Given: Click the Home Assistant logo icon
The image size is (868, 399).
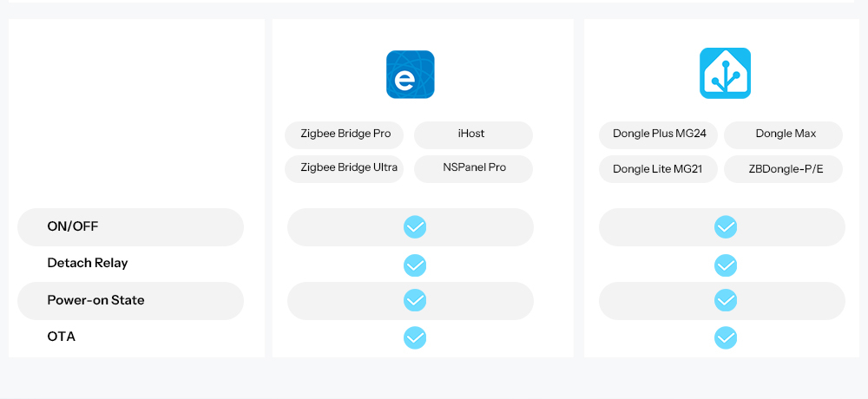Looking at the screenshot, I should pyautogui.click(x=725, y=74).
